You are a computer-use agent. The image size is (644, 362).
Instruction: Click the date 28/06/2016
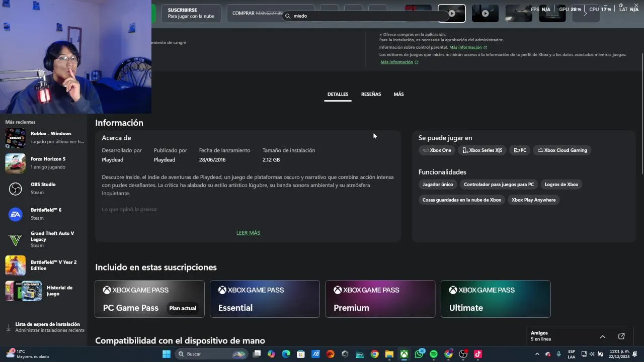click(x=212, y=160)
